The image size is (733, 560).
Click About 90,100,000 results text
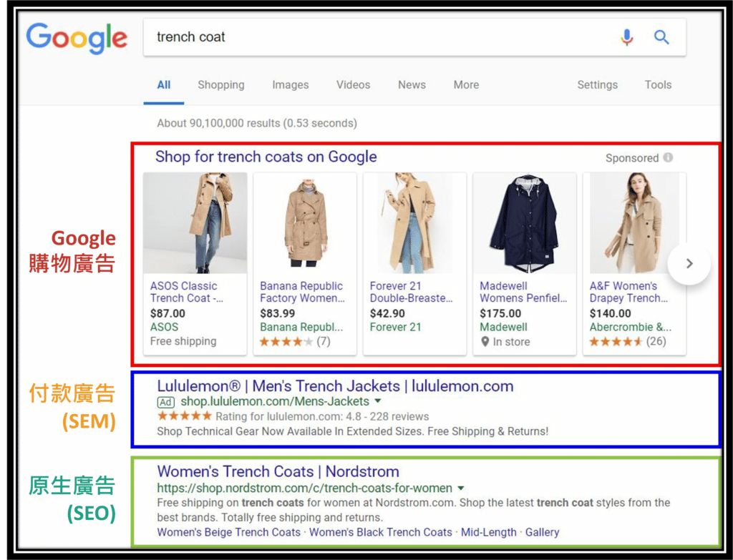[x=257, y=123]
